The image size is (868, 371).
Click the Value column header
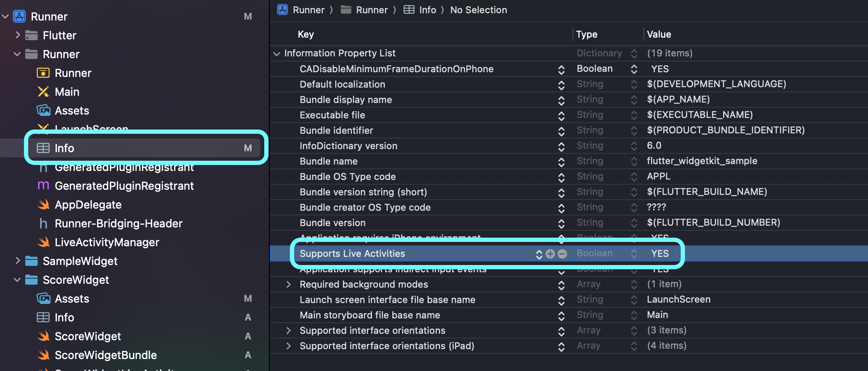click(659, 34)
